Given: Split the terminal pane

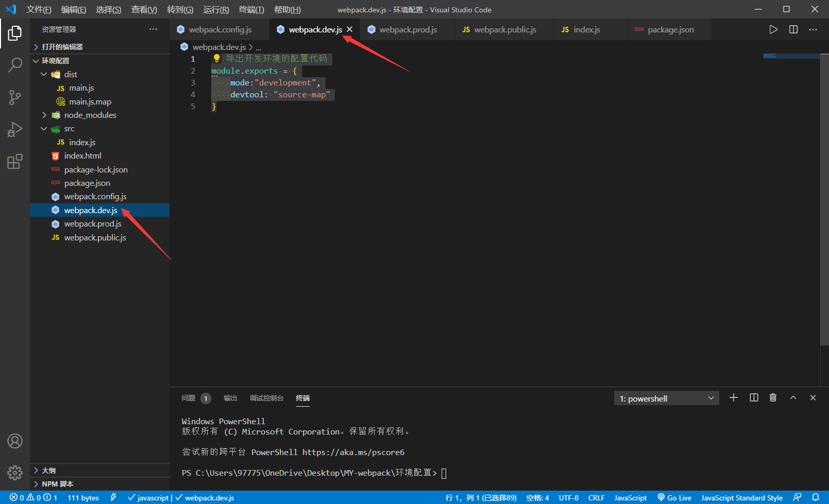Looking at the screenshot, I should 754,398.
